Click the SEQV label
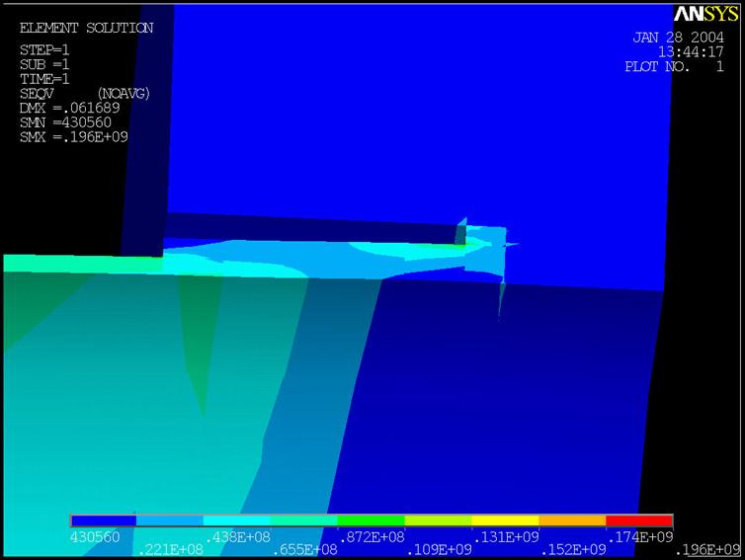Image resolution: width=745 pixels, height=560 pixels. (37, 94)
